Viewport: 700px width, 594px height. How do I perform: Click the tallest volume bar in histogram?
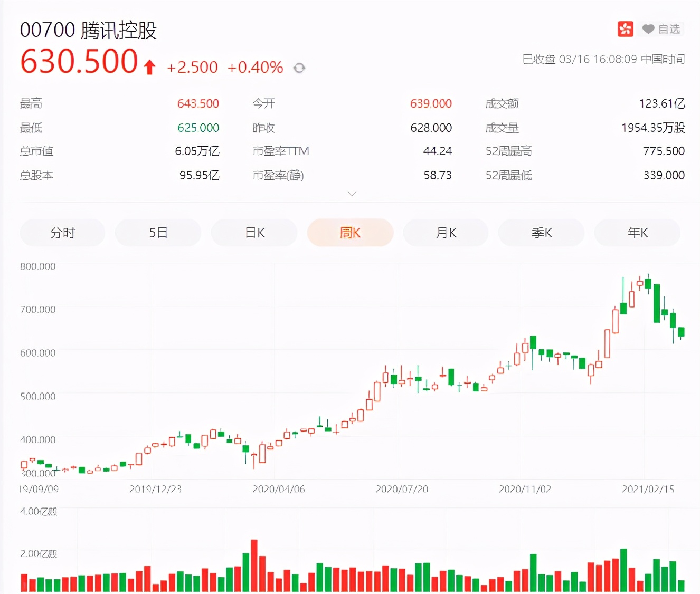(254, 564)
